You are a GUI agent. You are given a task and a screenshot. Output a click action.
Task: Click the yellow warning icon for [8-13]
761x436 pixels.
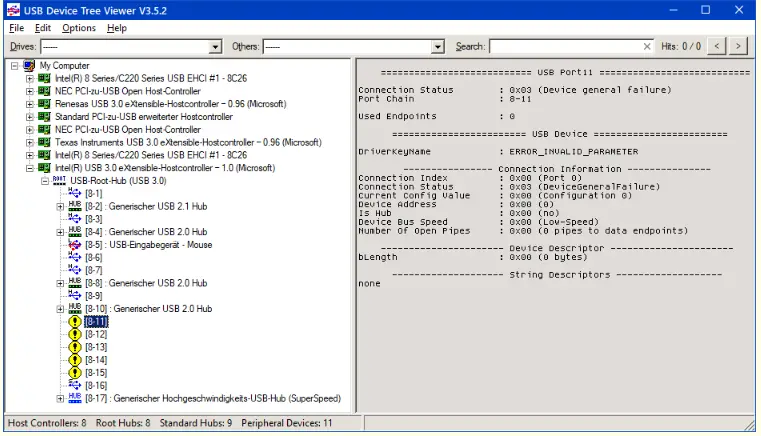point(75,347)
